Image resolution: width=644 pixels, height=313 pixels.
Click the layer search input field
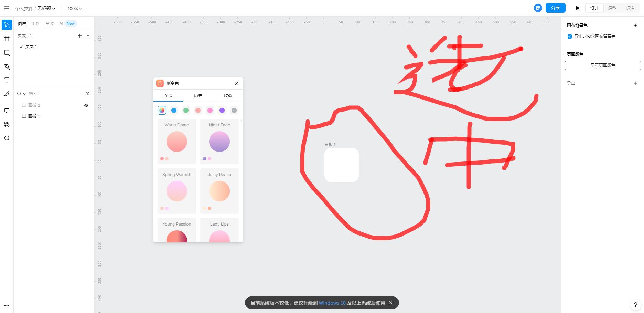click(x=55, y=94)
